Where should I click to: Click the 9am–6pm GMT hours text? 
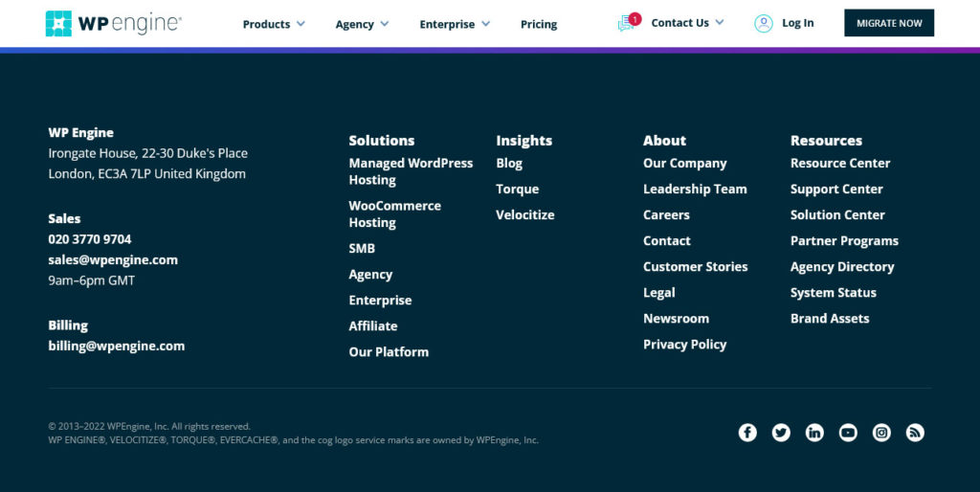91,280
